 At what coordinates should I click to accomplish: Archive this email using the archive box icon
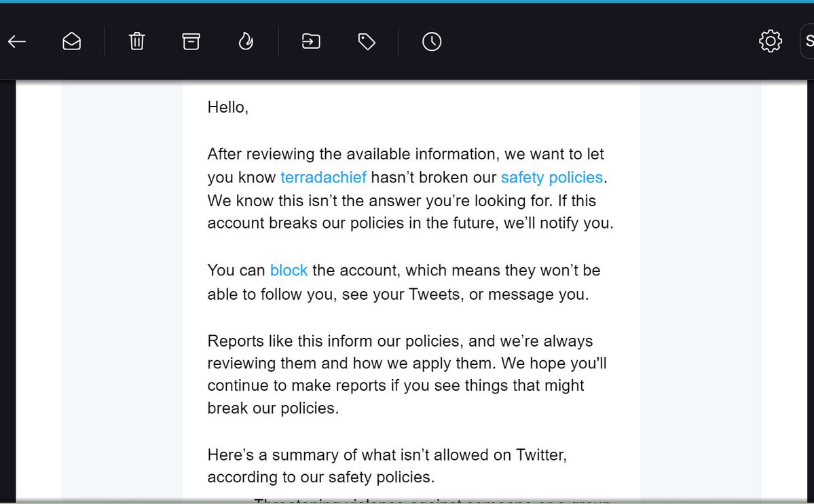pos(191,42)
